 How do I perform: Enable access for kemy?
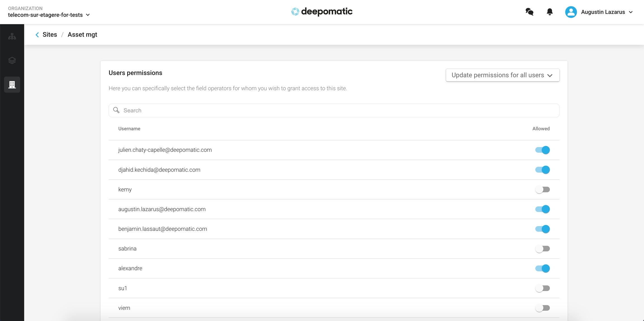542,189
